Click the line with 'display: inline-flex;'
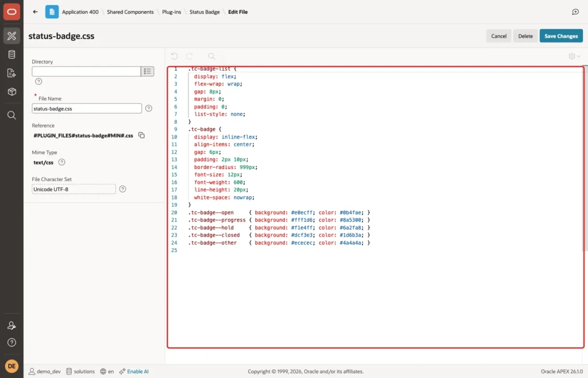The image size is (588, 378). point(226,137)
